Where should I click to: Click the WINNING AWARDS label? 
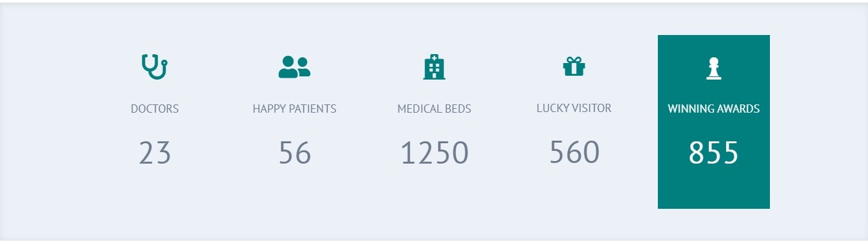coord(714,109)
